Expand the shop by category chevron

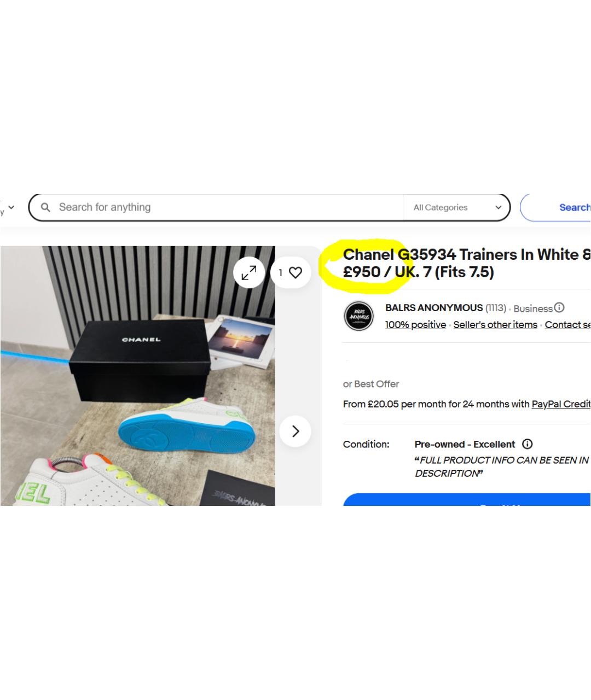point(11,207)
